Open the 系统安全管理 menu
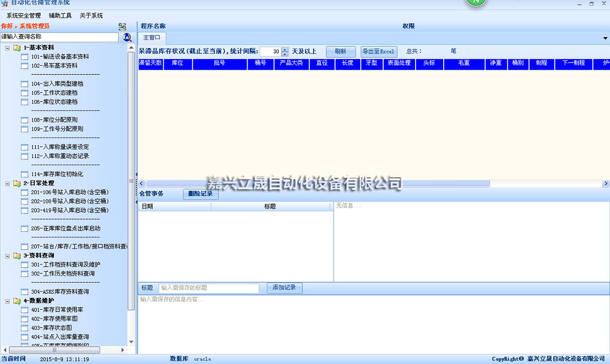Screen dimensions: 610x364 [23, 16]
